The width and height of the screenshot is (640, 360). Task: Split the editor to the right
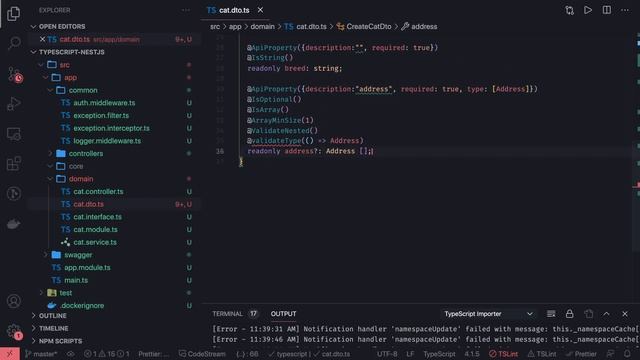pos(607,10)
